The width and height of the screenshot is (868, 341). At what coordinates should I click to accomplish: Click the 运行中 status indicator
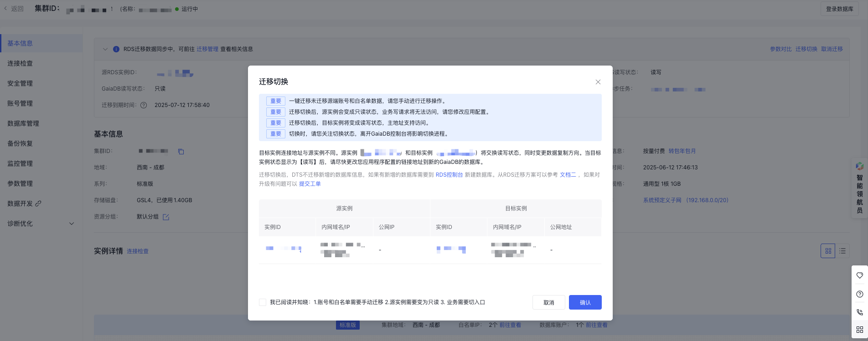(186, 9)
